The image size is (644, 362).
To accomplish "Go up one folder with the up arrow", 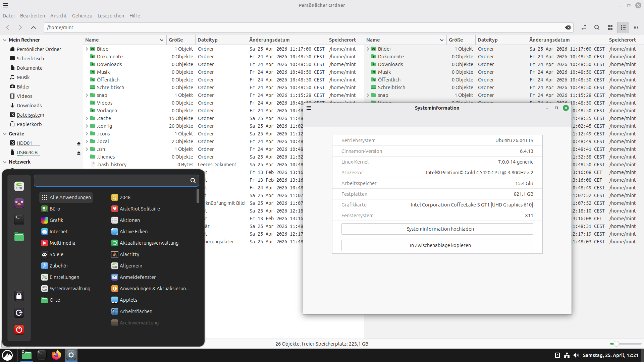I will (x=34, y=27).
